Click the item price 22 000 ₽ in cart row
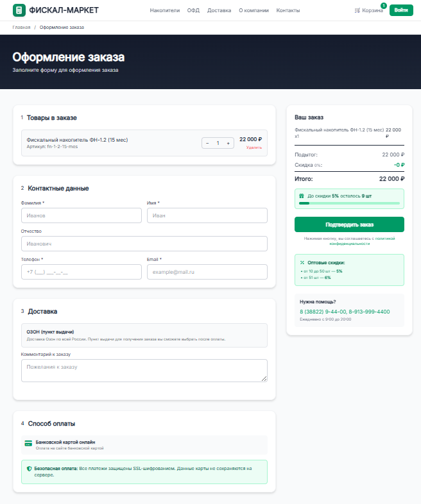 (x=250, y=139)
